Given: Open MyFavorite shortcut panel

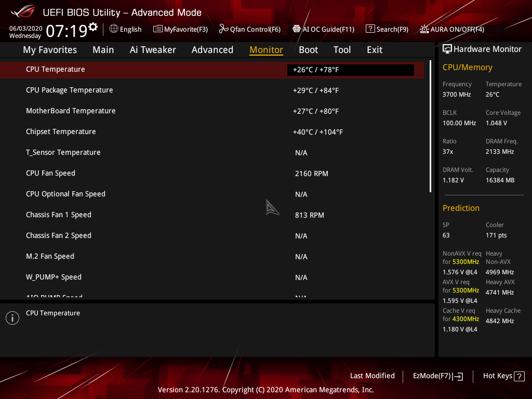Looking at the screenshot, I should coord(180,29).
